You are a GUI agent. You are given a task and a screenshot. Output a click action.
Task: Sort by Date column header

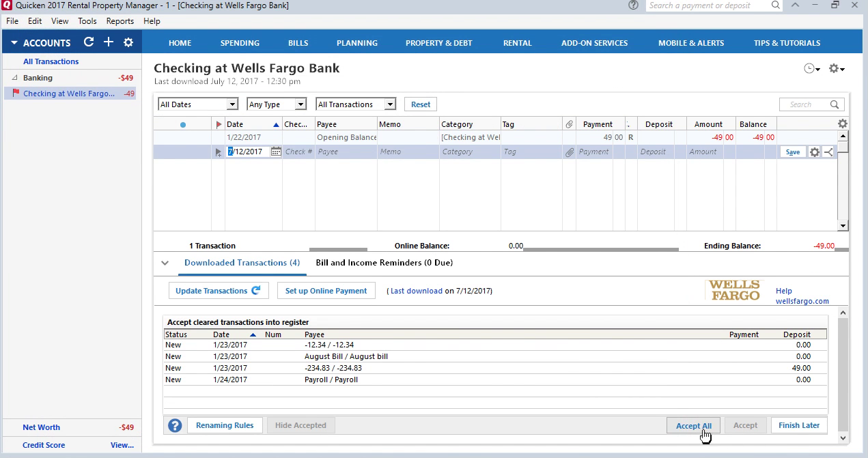coord(253,124)
